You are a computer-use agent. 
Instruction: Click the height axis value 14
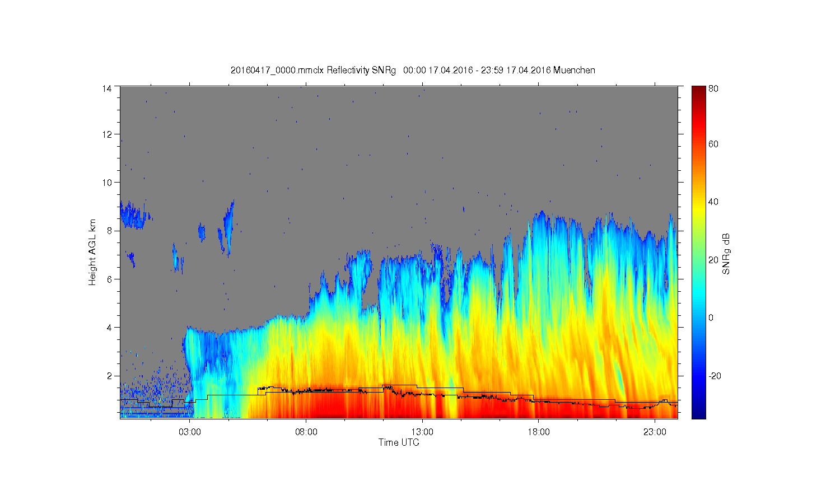(x=107, y=88)
